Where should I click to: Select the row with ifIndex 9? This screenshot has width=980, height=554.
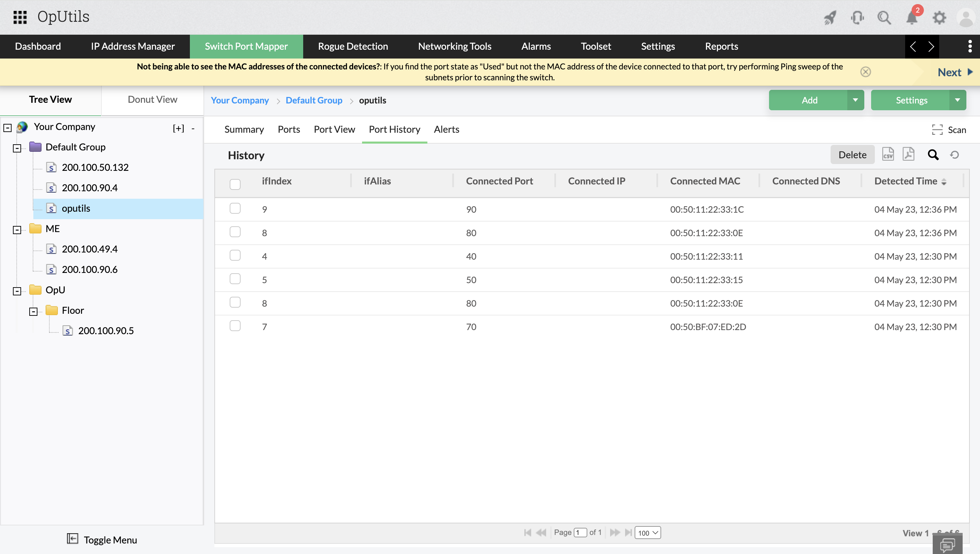(235, 208)
